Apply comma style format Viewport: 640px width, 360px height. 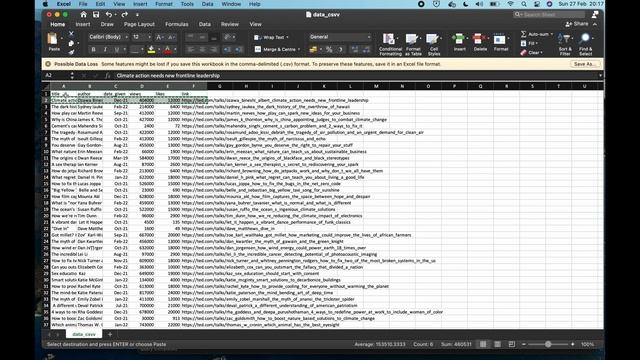click(x=340, y=50)
